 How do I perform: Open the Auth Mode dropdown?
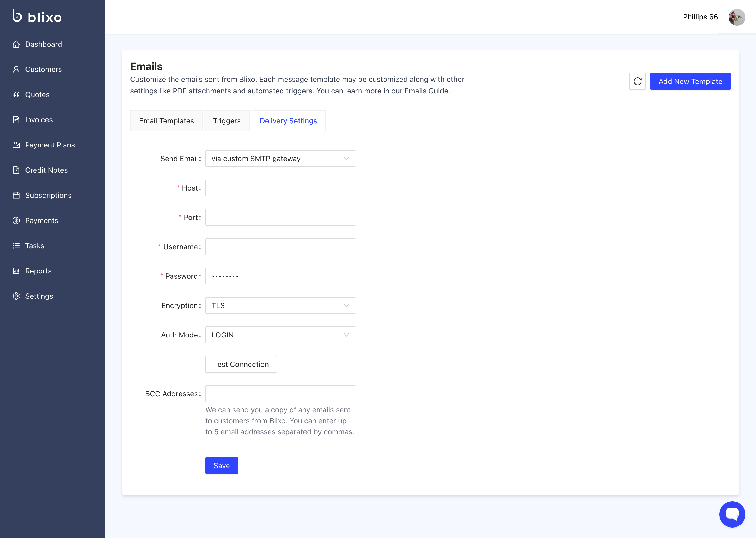280,335
